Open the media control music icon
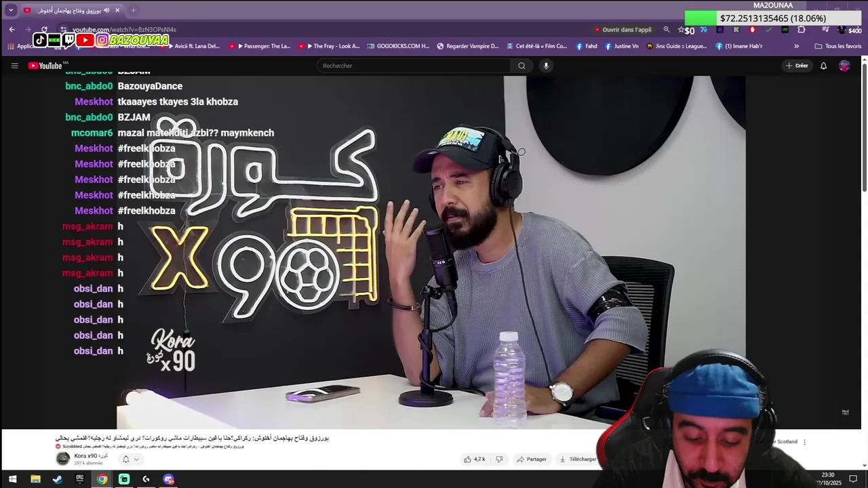 point(825,30)
